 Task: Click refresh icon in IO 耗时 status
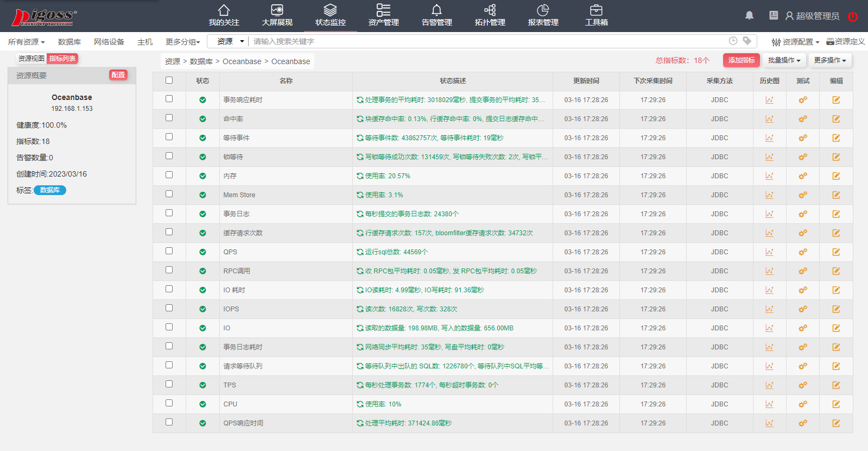[x=360, y=290]
